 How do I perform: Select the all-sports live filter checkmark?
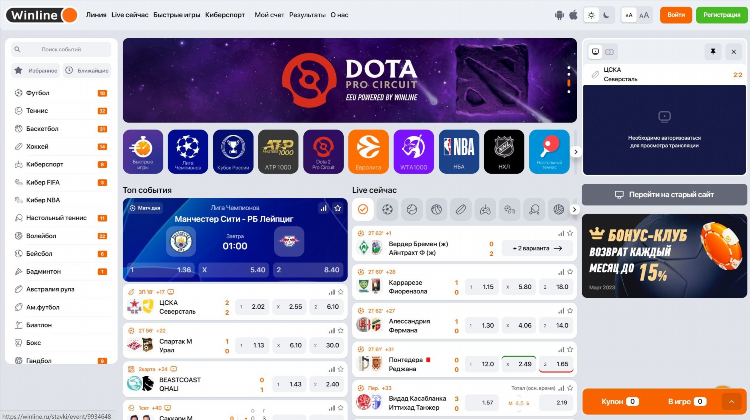click(x=363, y=210)
